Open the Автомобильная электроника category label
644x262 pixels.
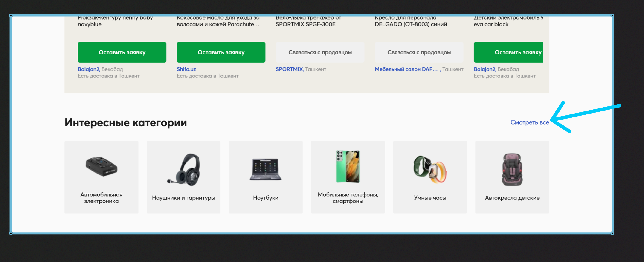[x=101, y=198]
